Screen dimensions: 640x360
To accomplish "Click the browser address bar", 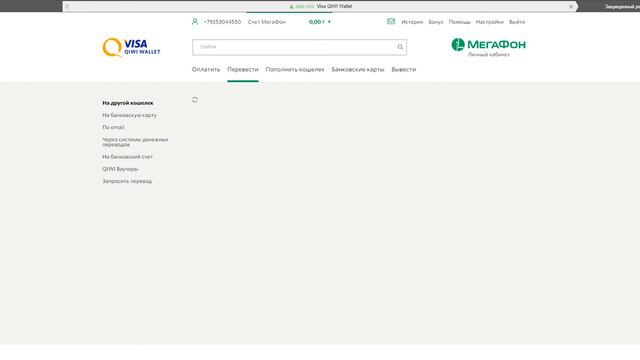I will coord(320,6).
